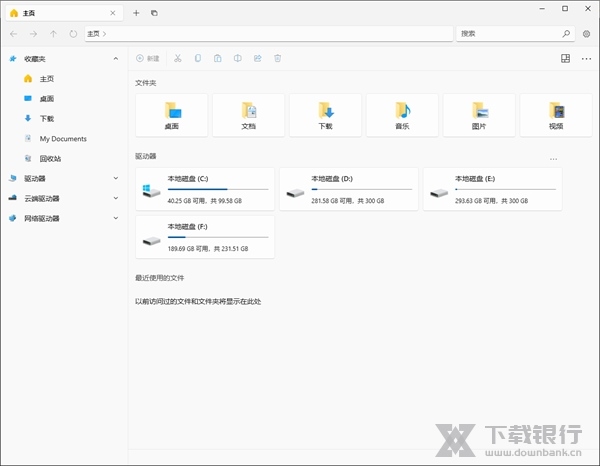The width and height of the screenshot is (600, 466).
Task: Click the 云端驱动器 sidebar label
Action: [x=41, y=198]
